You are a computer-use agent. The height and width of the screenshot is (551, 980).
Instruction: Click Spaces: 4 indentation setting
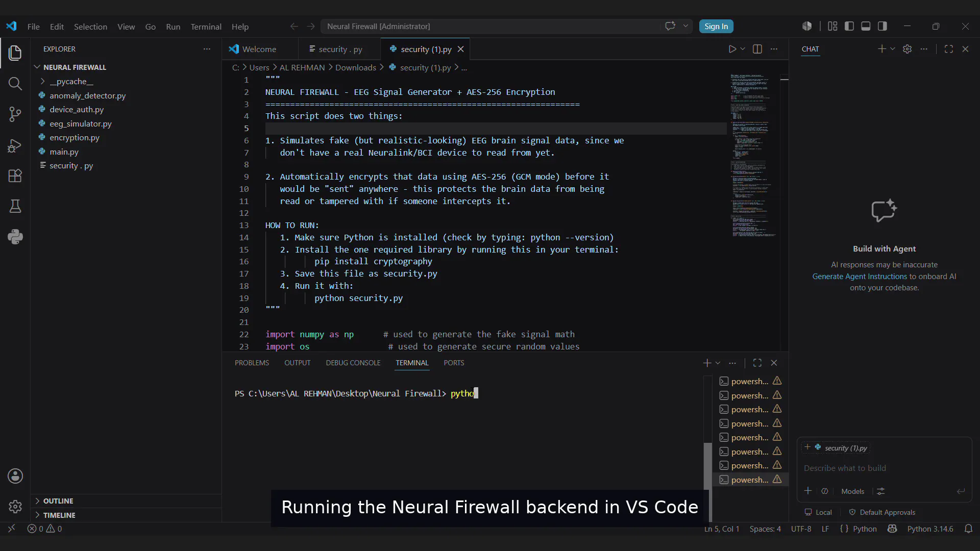[765, 529]
